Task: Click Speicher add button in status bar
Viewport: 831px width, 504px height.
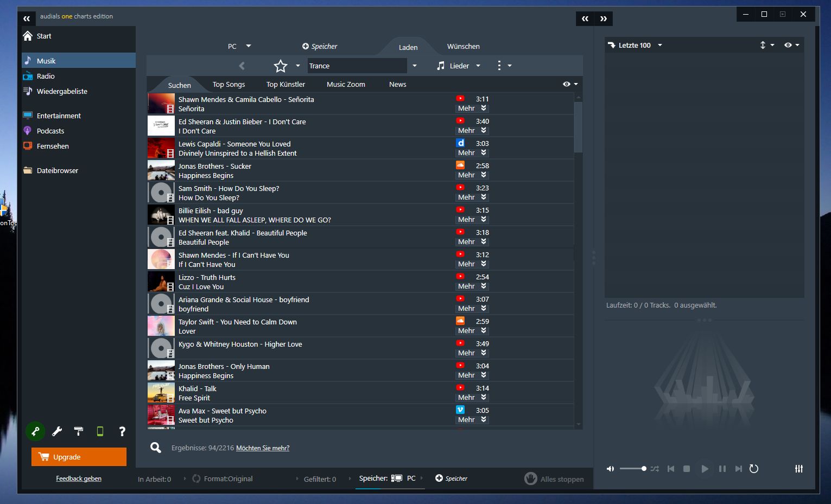Action: pyautogui.click(x=451, y=479)
